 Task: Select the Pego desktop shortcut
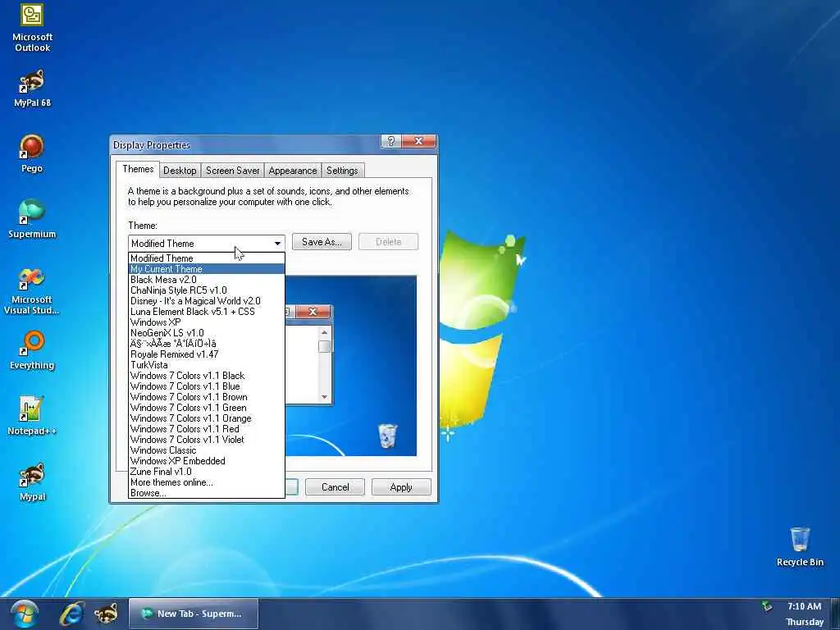point(32,153)
